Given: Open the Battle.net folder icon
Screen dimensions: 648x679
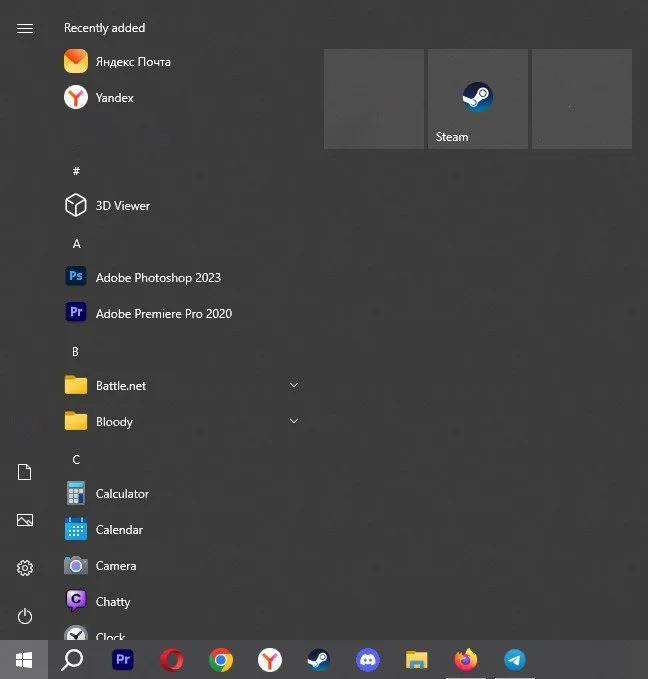Looking at the screenshot, I should [76, 385].
